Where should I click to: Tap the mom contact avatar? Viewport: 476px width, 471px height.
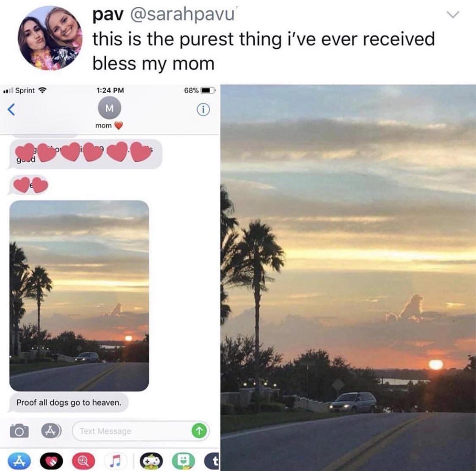click(109, 108)
